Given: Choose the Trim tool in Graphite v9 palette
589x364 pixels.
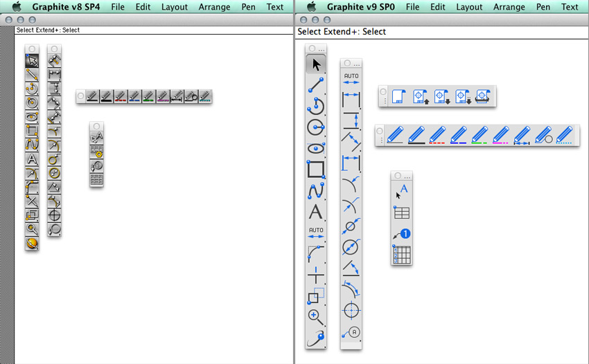Looking at the screenshot, I should 316,275.
